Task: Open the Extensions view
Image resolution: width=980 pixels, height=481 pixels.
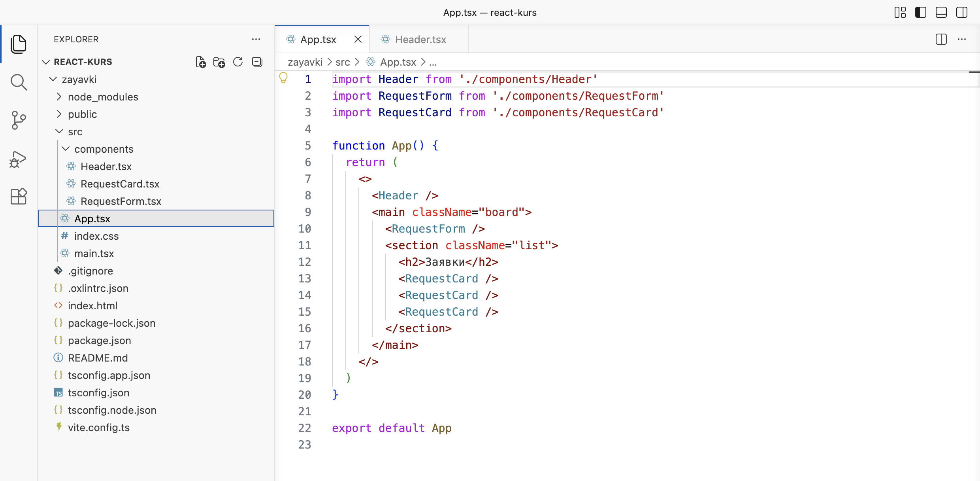Action: (19, 197)
